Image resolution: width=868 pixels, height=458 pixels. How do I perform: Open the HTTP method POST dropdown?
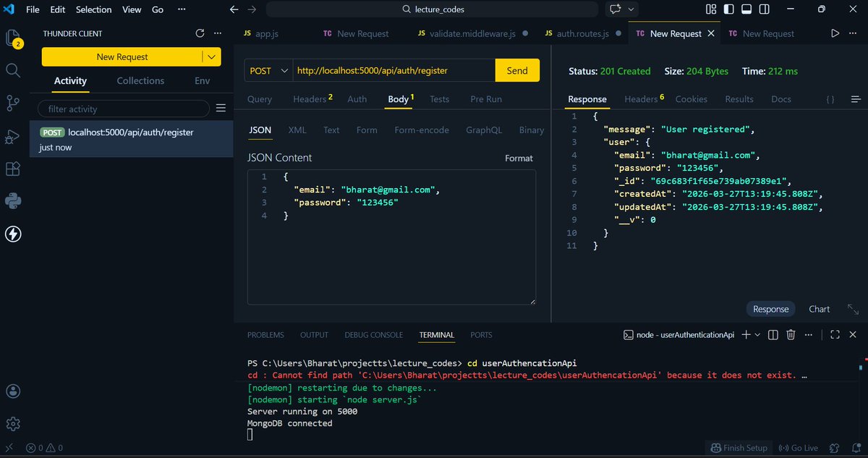(x=268, y=70)
